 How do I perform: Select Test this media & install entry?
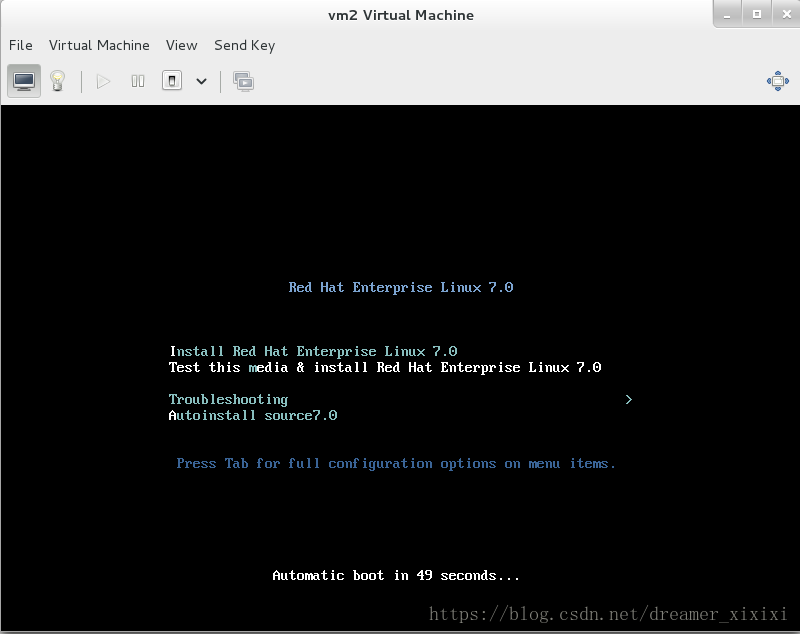(x=385, y=367)
